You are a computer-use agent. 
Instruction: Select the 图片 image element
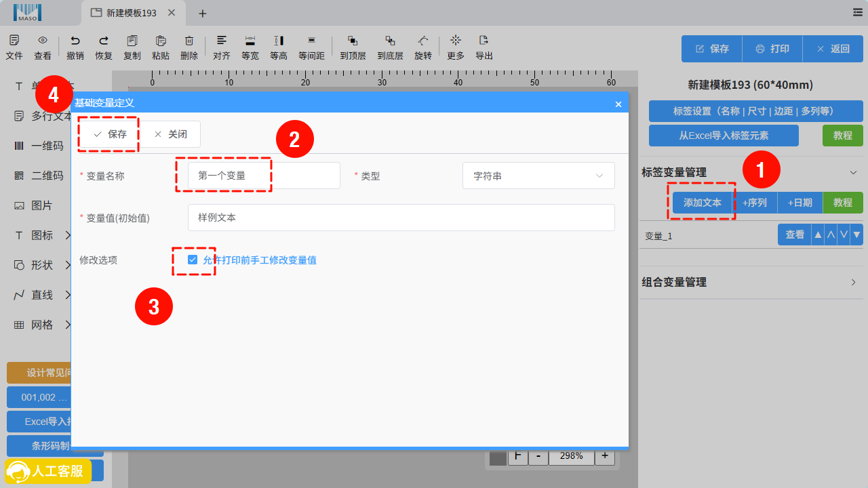click(x=34, y=205)
